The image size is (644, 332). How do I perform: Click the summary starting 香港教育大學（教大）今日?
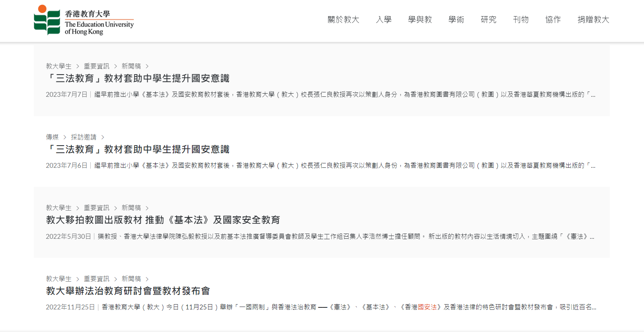(349, 307)
